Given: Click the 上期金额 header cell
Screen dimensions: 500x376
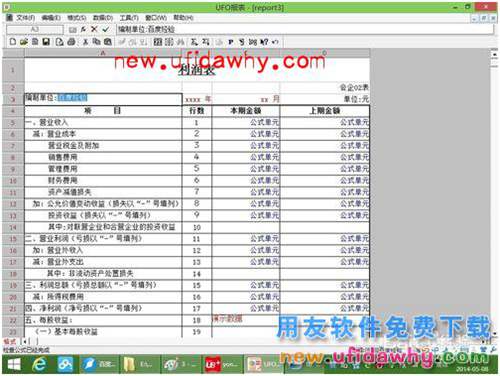Looking at the screenshot, I should click(x=325, y=111).
